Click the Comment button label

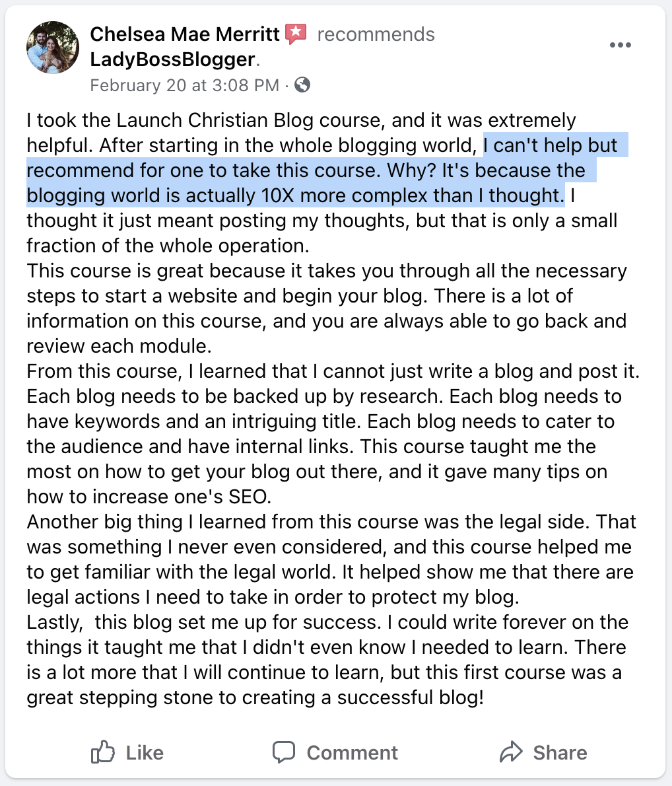click(352, 753)
